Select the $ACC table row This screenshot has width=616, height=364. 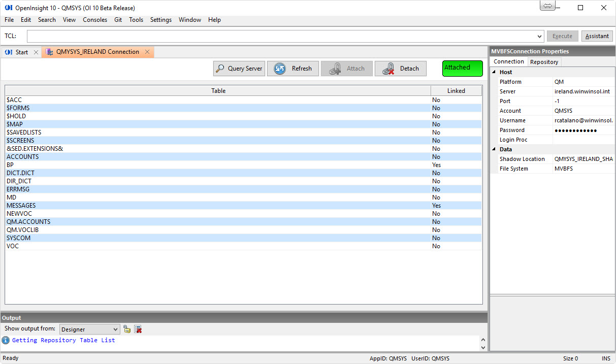[x=243, y=100]
